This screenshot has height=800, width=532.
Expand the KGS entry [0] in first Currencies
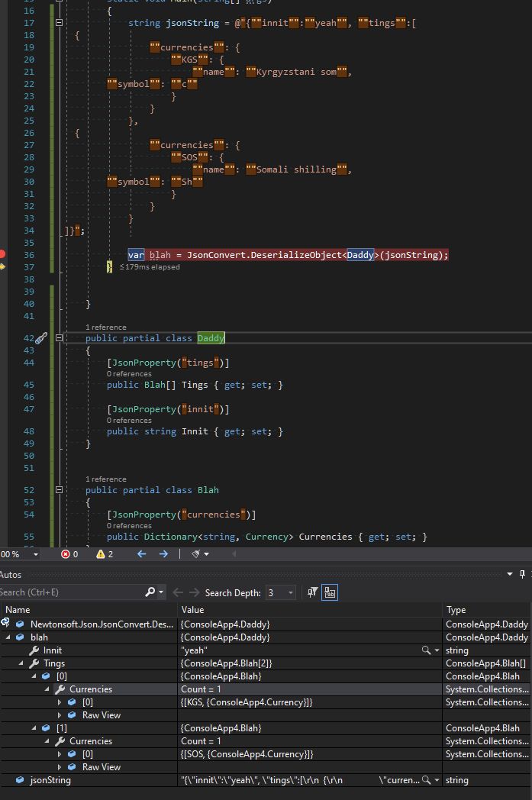pyautogui.click(x=60, y=702)
